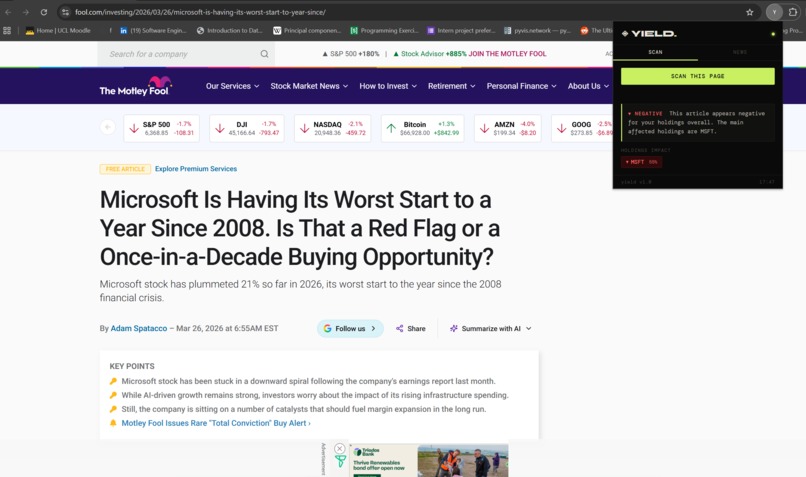
Task: Open the AMZN ticker card
Action: click(507, 128)
